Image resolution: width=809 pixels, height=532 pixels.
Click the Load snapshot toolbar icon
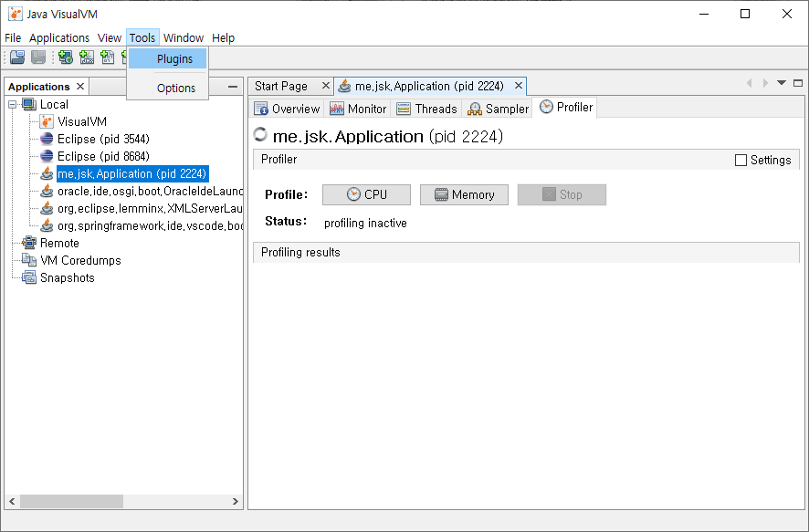[17, 57]
